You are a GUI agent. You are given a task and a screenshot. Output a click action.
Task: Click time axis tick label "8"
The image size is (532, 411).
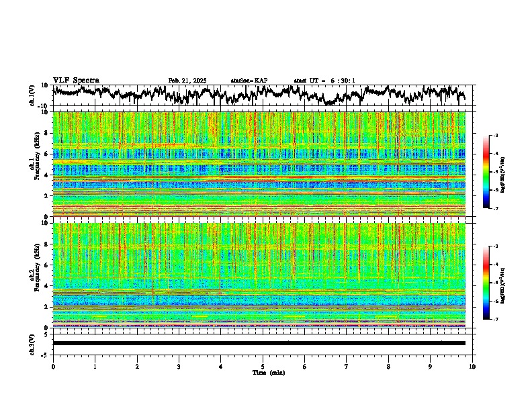click(x=388, y=367)
